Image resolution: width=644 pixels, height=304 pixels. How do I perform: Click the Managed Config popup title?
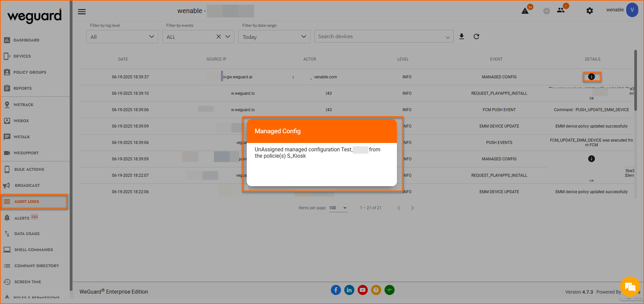(x=278, y=131)
